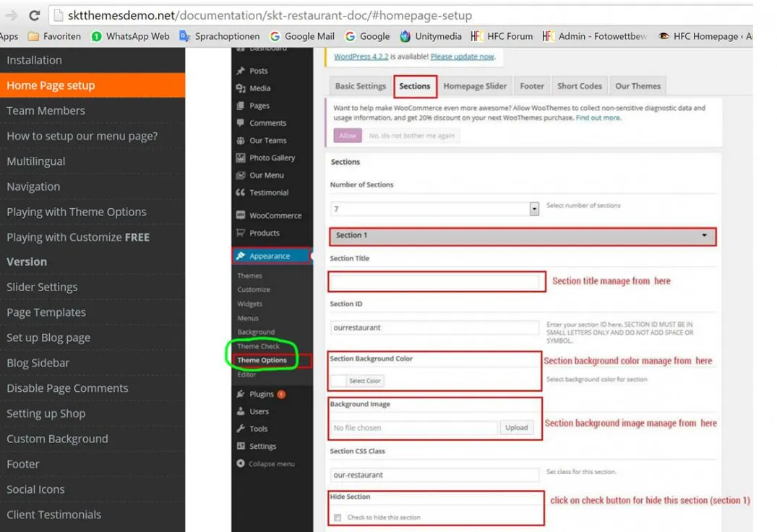Click the purple Allow button

(348, 135)
